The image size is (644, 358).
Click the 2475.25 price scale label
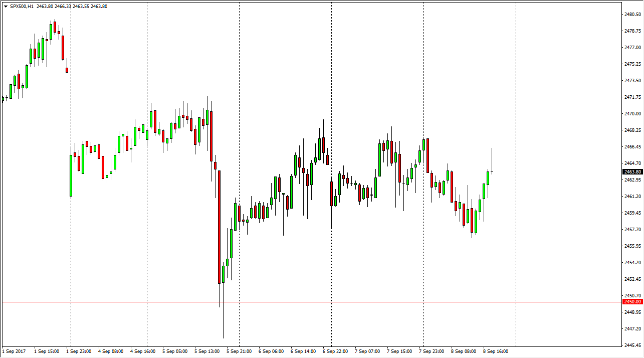pos(631,64)
